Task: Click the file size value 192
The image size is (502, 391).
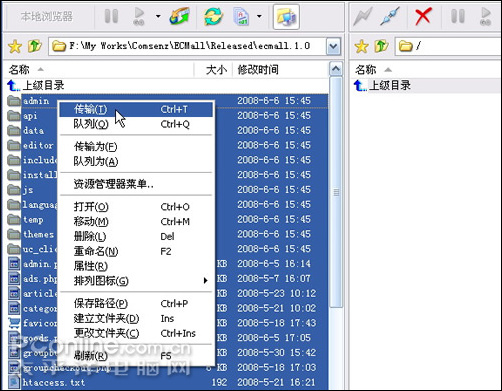Action: 219,382
